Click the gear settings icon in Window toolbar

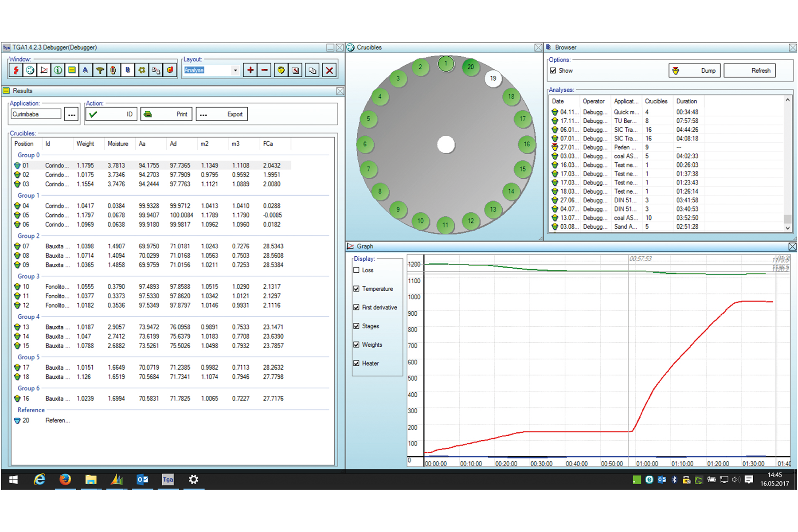pyautogui.click(x=142, y=70)
